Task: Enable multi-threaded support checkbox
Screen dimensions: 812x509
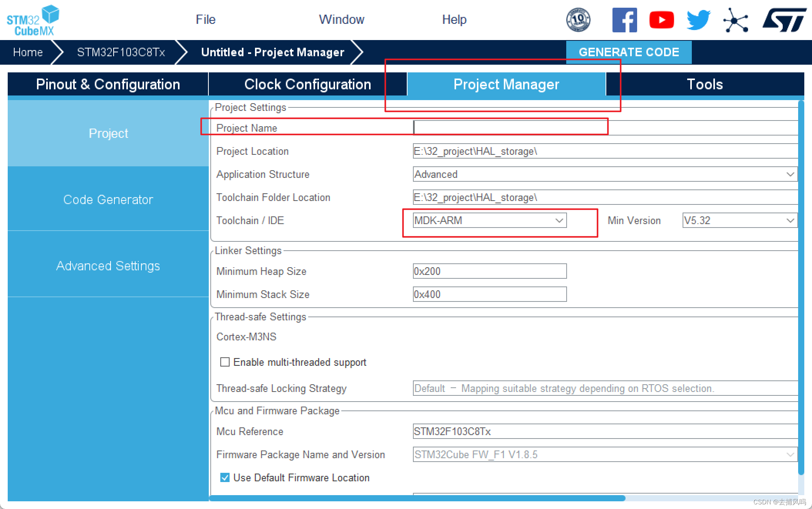Action: click(225, 362)
